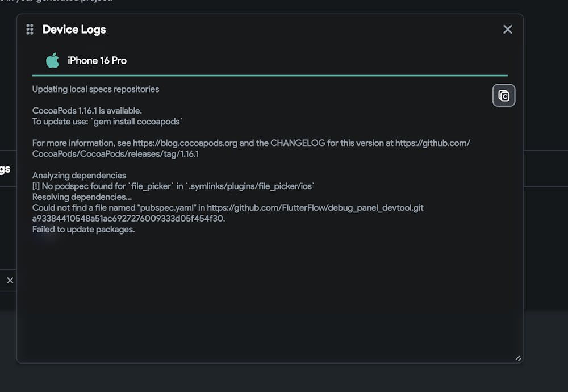Screen dimensions: 568x392
Task: Click the small X at the left edge
Action: point(10,280)
